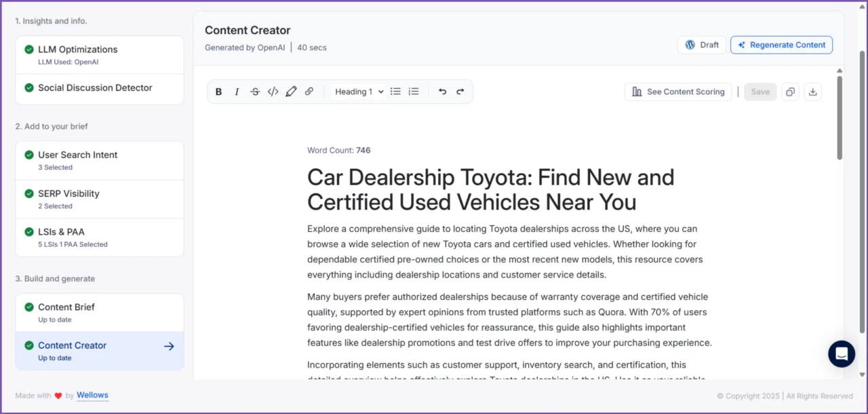Copy content using the copy icon
The height and width of the screenshot is (414, 868).
pos(790,92)
